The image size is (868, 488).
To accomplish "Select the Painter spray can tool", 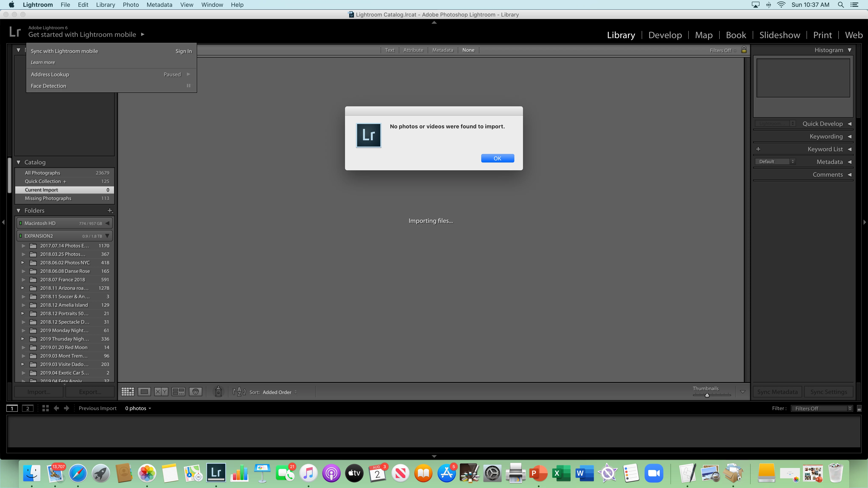I will click(218, 392).
